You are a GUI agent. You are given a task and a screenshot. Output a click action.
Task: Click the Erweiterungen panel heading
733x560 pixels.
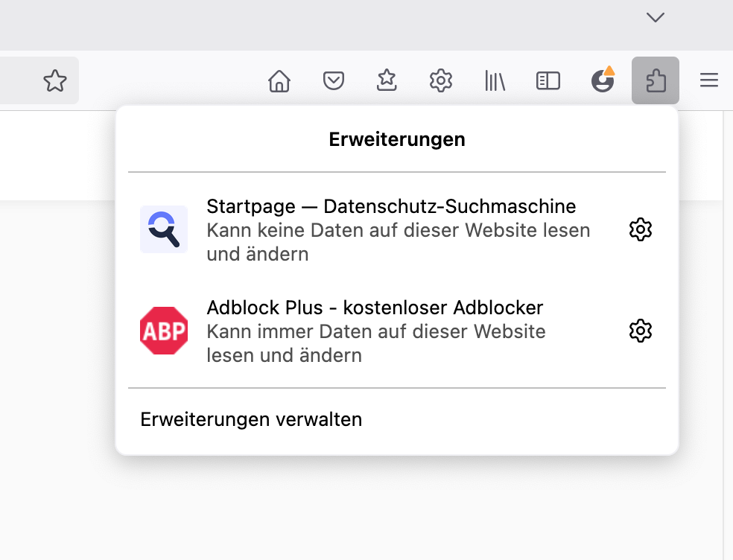(x=397, y=139)
